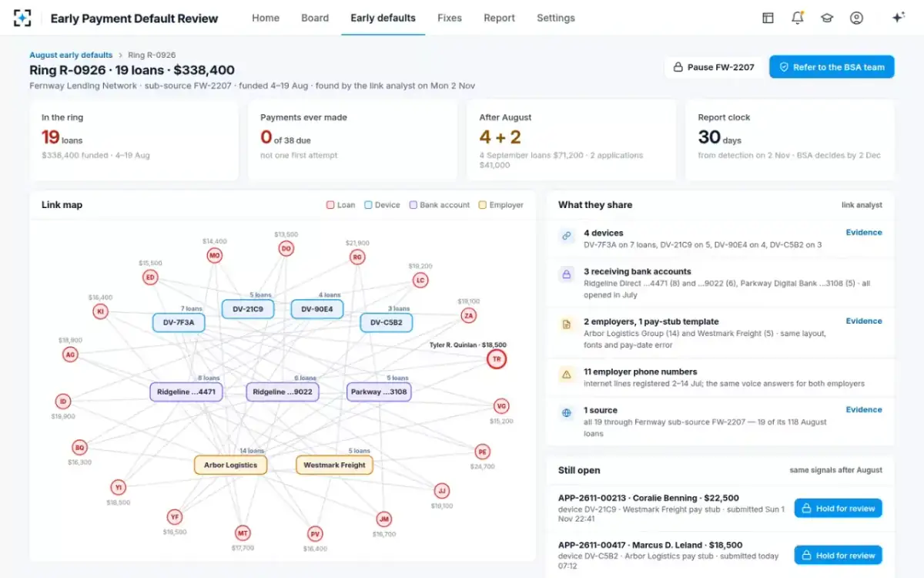This screenshot has height=578, width=924.
Task: Select the AG loan node
Action: tap(70, 355)
